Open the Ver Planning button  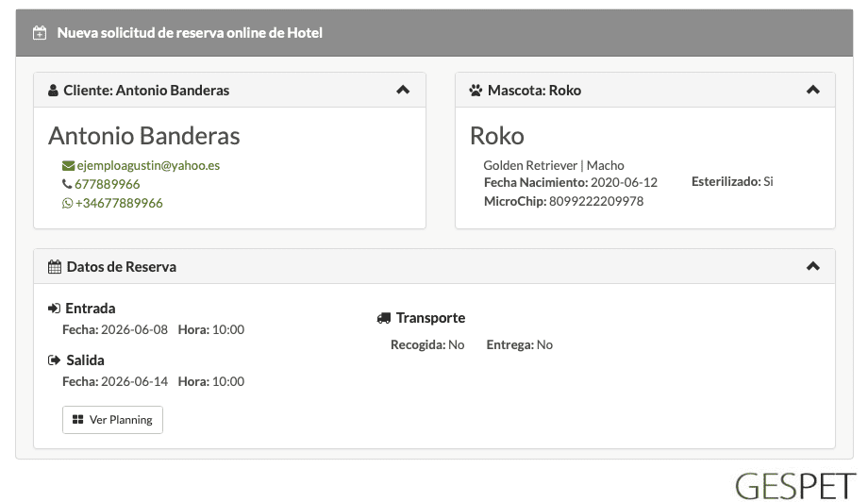(x=112, y=420)
